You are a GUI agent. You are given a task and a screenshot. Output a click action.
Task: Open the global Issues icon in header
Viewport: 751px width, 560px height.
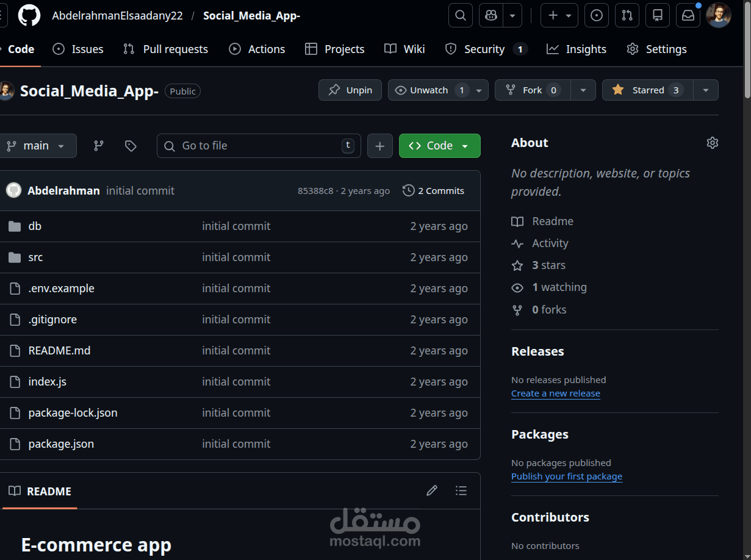597,15
